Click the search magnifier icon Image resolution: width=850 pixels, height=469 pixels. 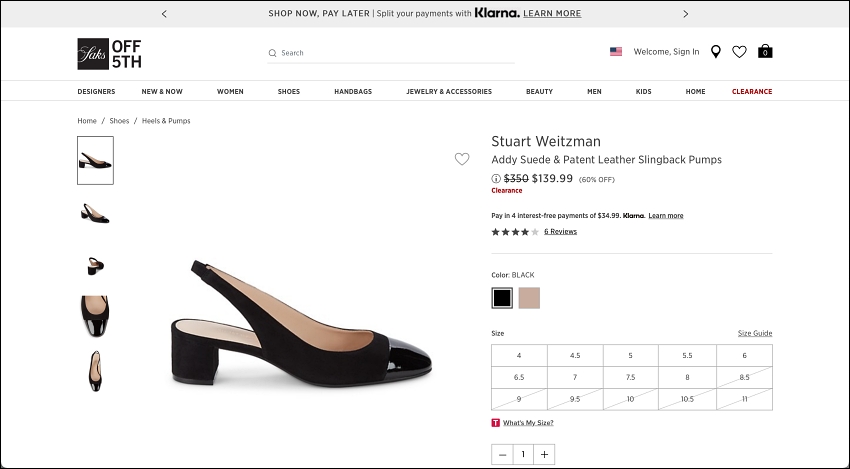point(273,53)
